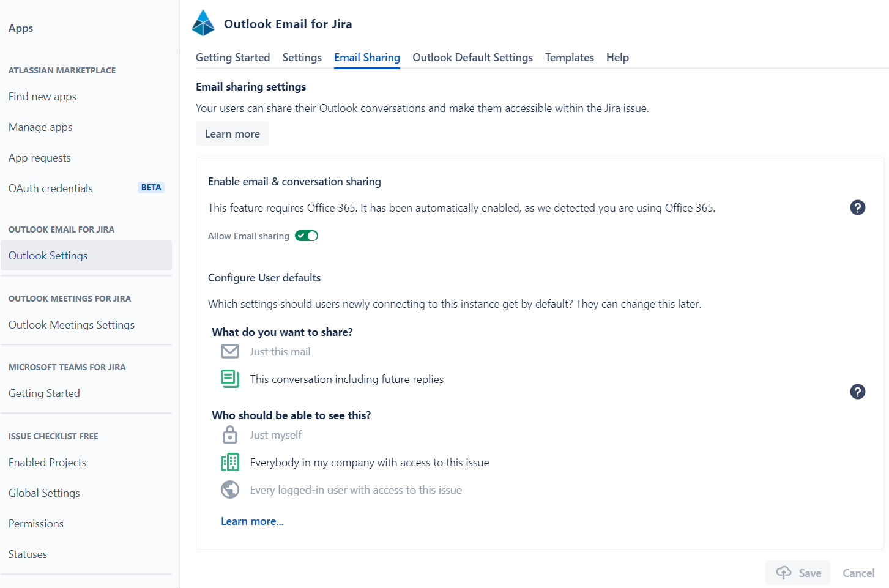
Task: Open the Templates tab
Action: (569, 57)
